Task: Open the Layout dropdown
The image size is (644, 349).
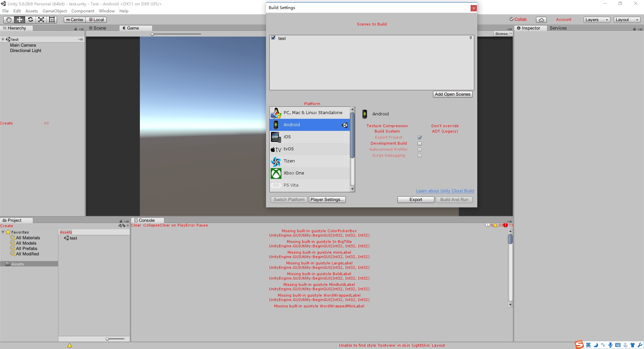Action: coord(627,20)
